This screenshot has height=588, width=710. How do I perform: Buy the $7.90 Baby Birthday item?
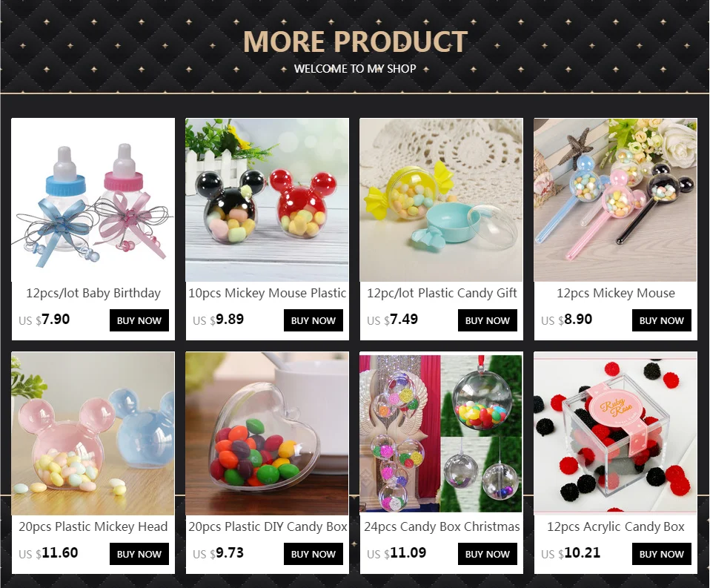(139, 320)
